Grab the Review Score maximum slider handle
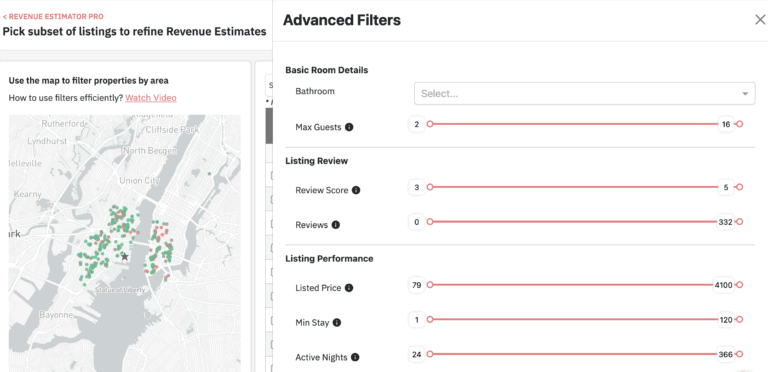Screen dimensions: 768x372 740,187
